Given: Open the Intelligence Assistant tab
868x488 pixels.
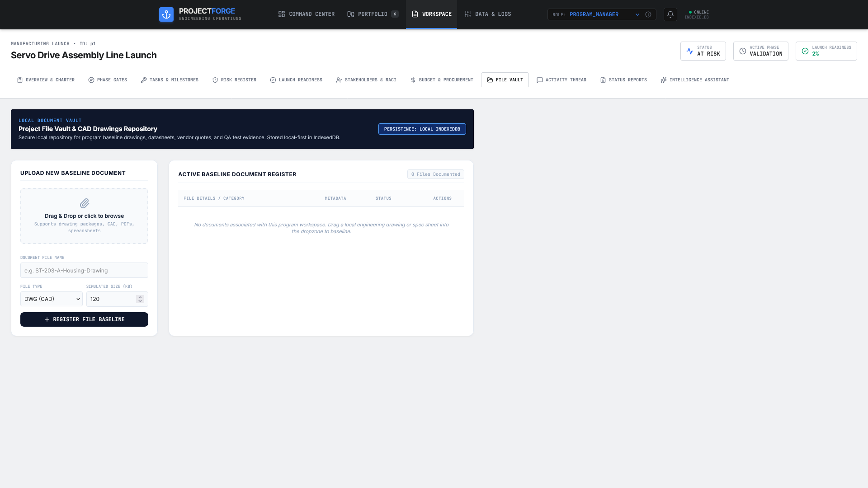Looking at the screenshot, I should (695, 80).
